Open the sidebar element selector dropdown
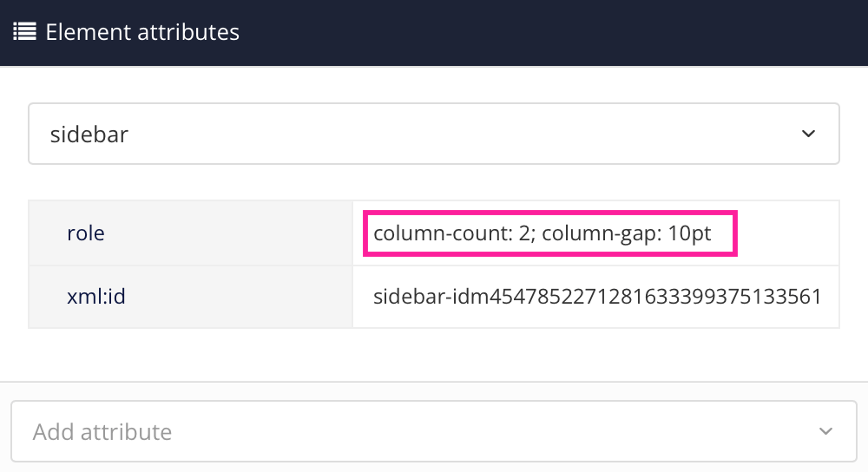The width and height of the screenshot is (868, 472). 433,134
